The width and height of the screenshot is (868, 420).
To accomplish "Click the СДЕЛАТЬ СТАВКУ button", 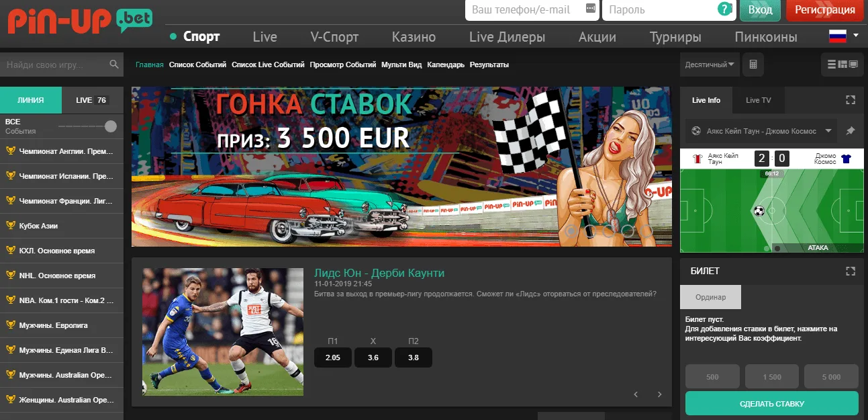I will (x=771, y=404).
